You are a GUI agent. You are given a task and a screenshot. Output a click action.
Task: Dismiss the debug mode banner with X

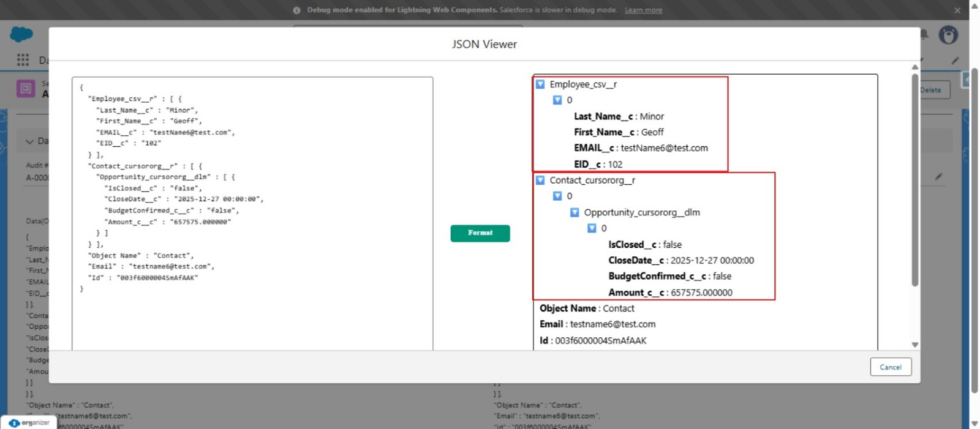(x=957, y=10)
